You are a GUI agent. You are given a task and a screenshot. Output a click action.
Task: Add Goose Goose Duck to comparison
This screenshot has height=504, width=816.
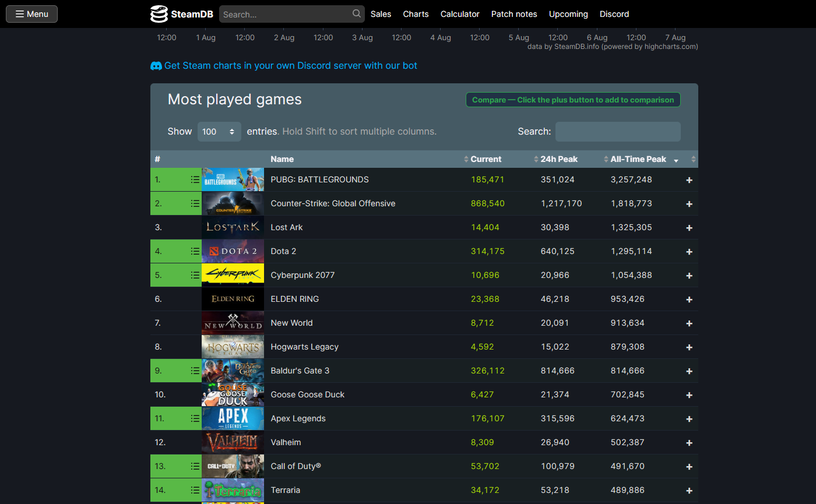point(689,395)
